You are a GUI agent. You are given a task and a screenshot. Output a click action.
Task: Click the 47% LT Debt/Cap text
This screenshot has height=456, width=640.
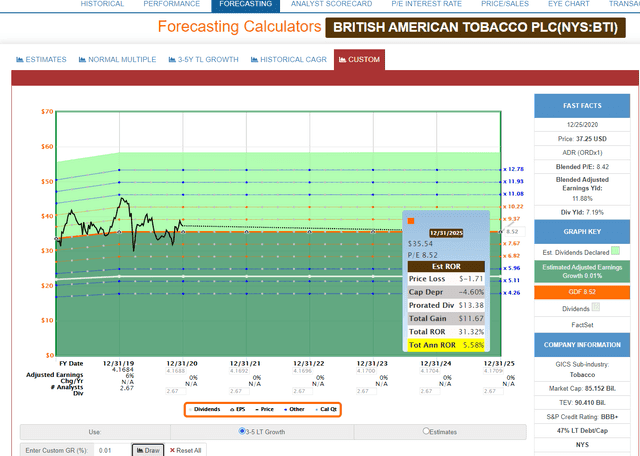[x=582, y=431]
